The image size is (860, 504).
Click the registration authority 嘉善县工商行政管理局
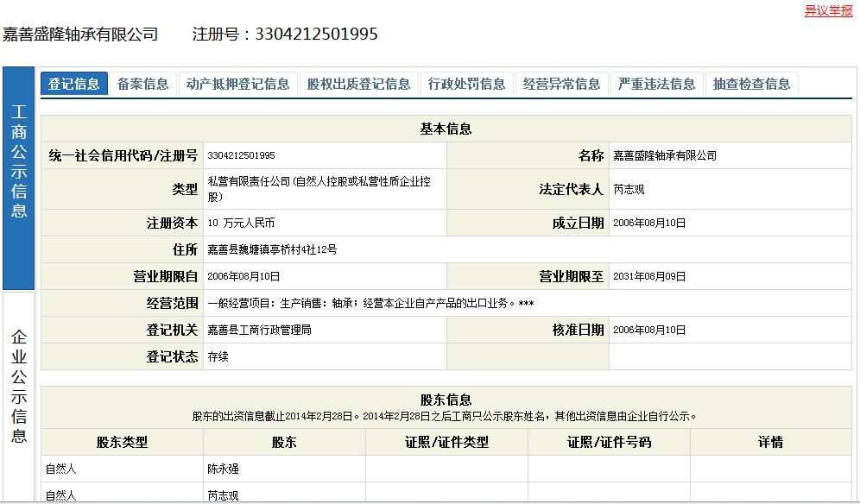pos(259,331)
